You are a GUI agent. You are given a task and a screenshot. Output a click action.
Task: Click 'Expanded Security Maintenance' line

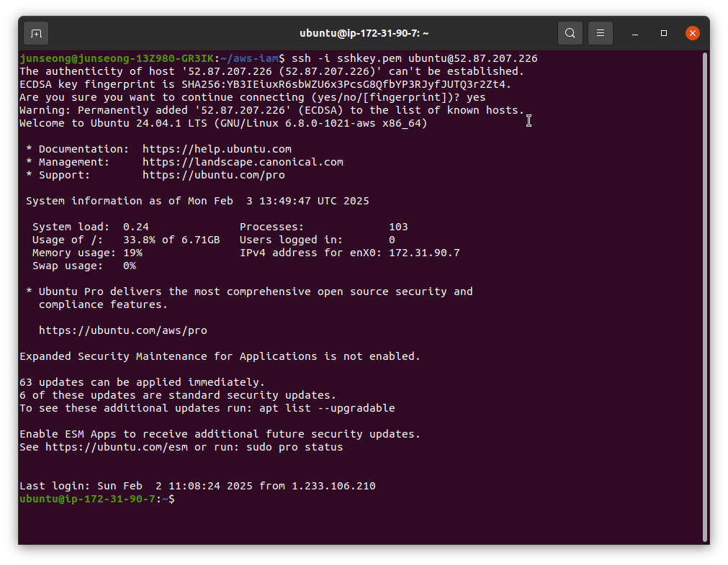tap(220, 356)
